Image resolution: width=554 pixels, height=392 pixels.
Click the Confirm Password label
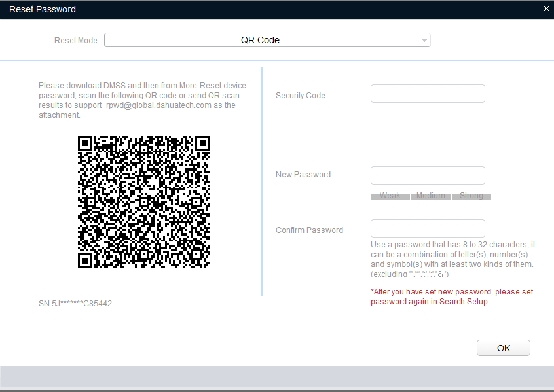click(309, 230)
